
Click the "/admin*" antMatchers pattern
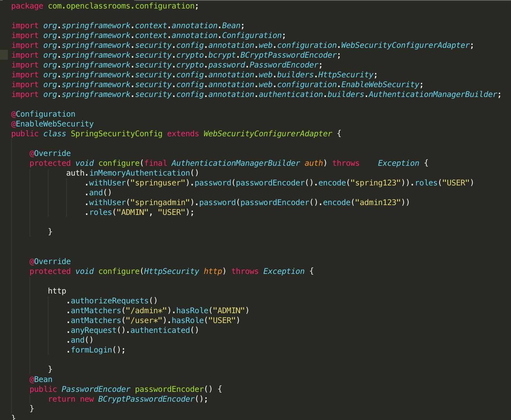click(149, 311)
